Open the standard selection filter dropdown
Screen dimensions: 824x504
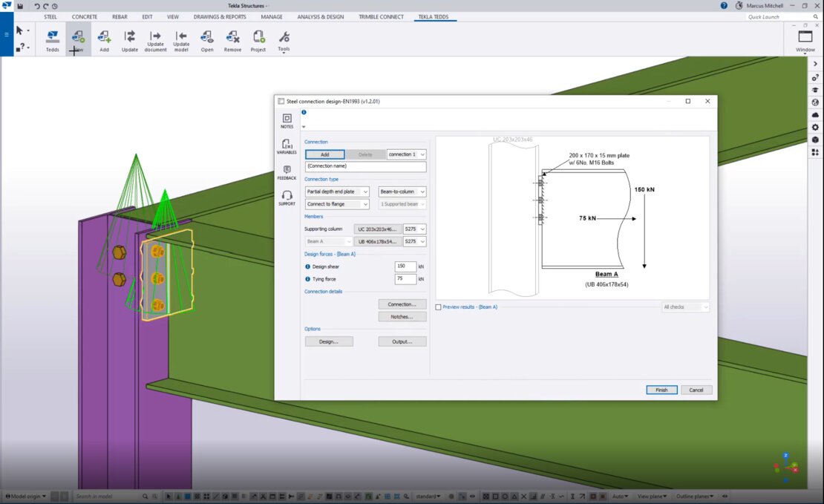coord(428,496)
